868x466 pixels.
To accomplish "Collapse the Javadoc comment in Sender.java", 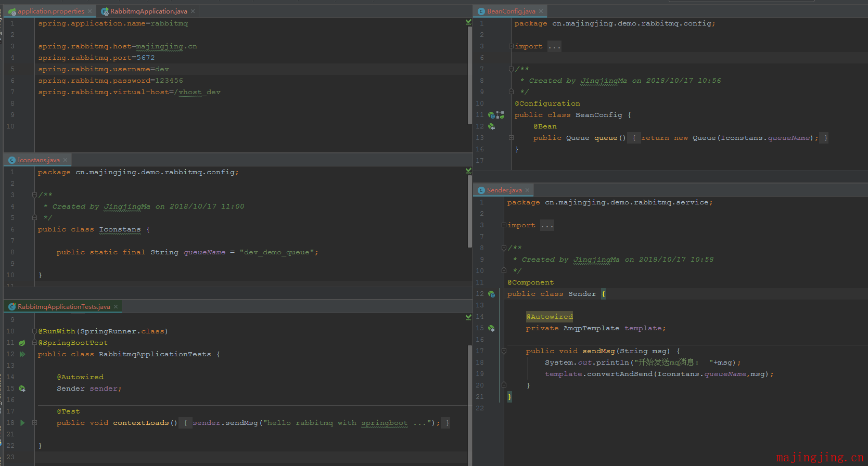I will [x=504, y=248].
